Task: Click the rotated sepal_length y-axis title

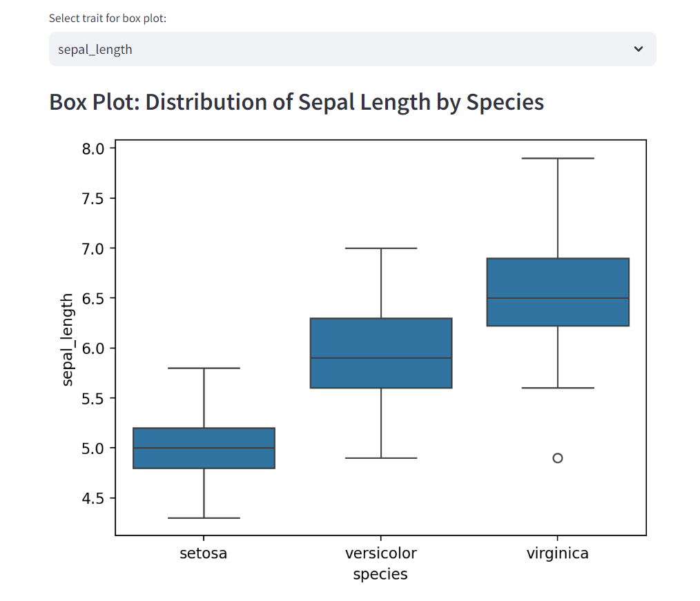Action: coord(68,339)
